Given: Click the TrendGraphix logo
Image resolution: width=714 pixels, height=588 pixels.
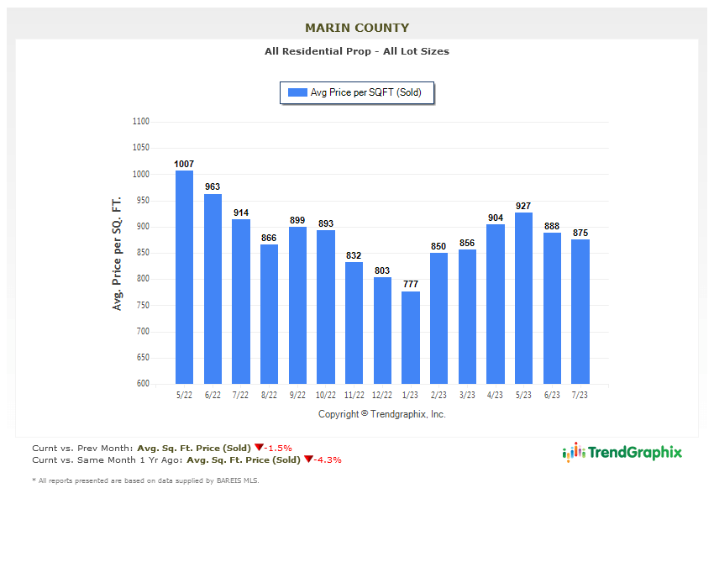Looking at the screenshot, I should 622,453.
